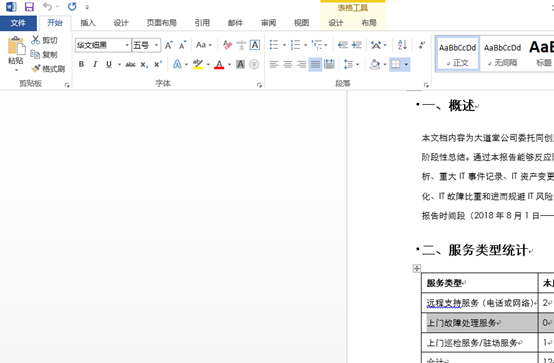This screenshot has height=363, width=554.
Task: Click 复制 to copy the selection
Action: click(45, 54)
